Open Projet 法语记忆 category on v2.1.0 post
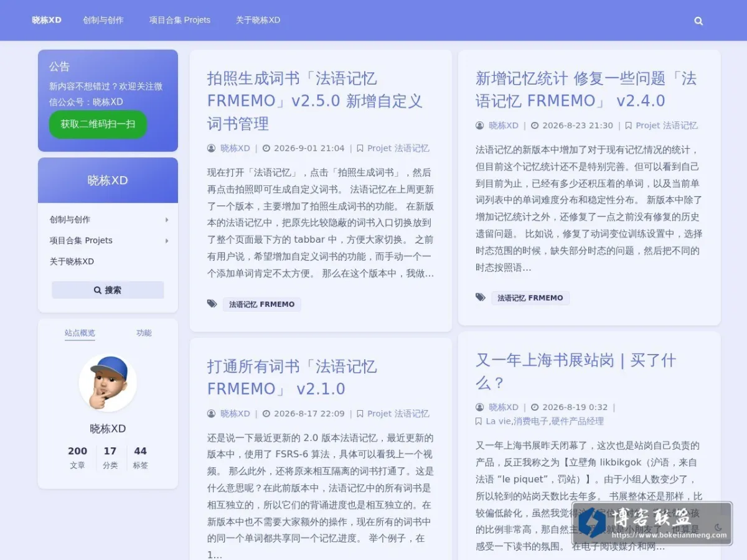This screenshot has width=747, height=560. (398, 413)
